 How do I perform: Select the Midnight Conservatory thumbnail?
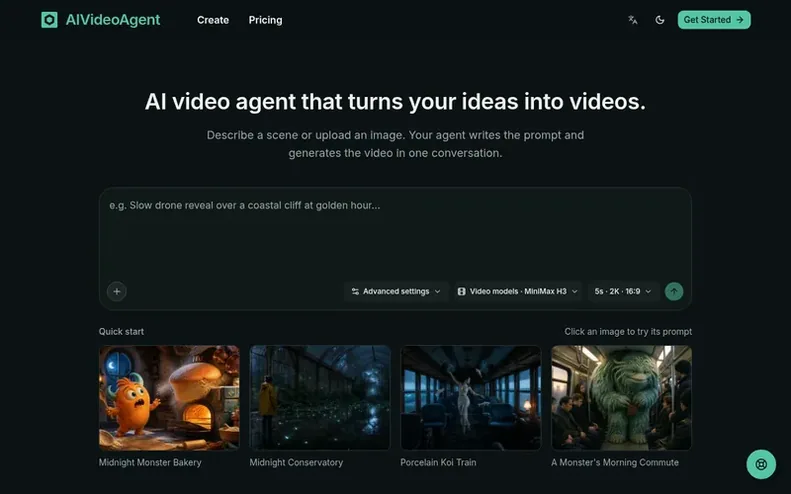tap(320, 398)
